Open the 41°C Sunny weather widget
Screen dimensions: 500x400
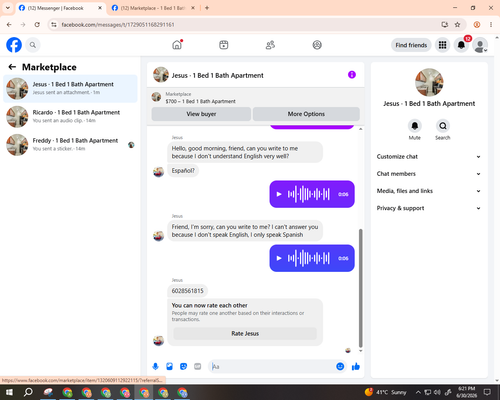point(386,392)
